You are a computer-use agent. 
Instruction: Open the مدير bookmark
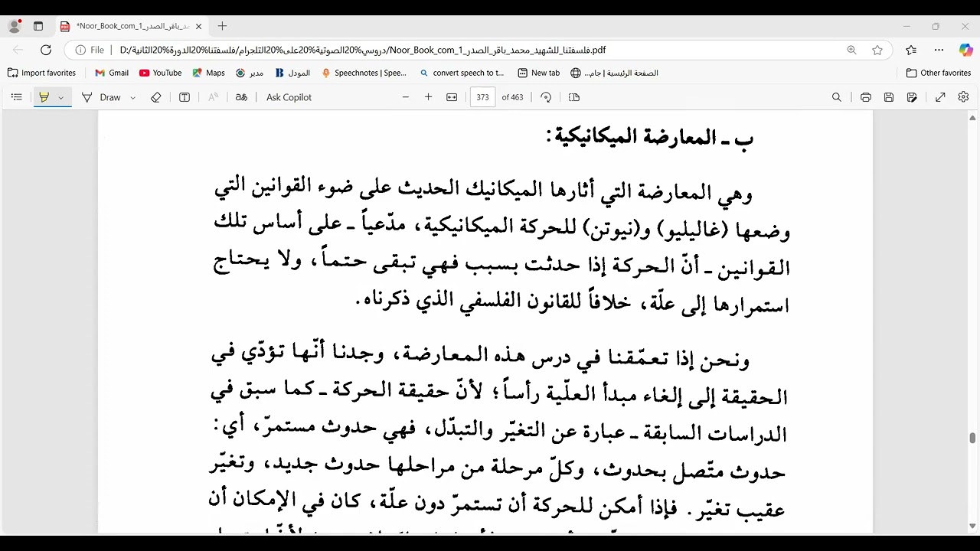(x=250, y=73)
